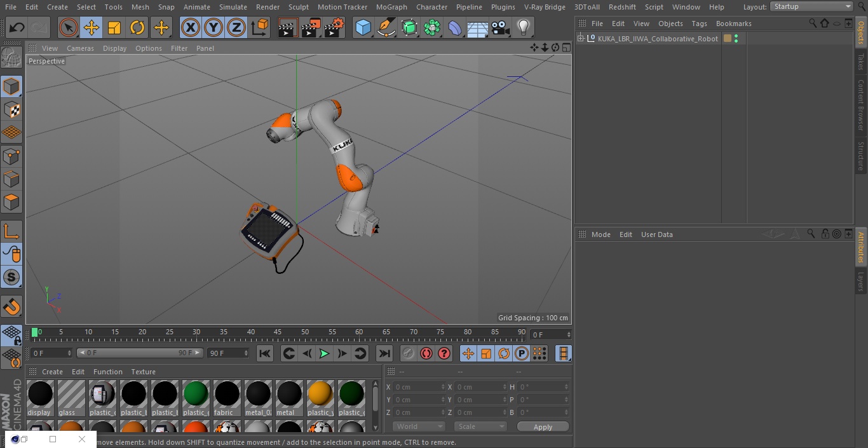Image resolution: width=868 pixels, height=448 pixels.
Task: Switch to Polygons mode
Action: coord(11,202)
